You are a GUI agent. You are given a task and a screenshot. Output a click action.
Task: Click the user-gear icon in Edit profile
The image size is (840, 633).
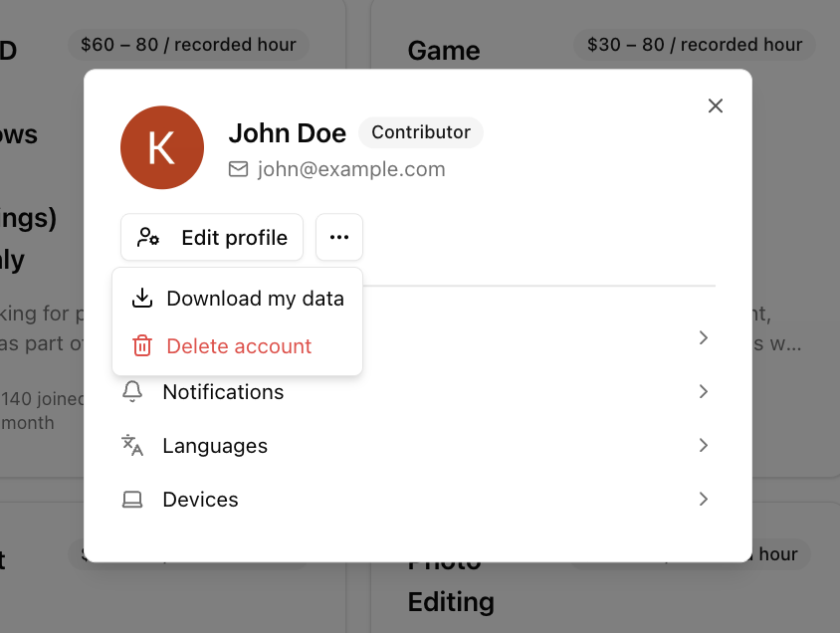148,237
